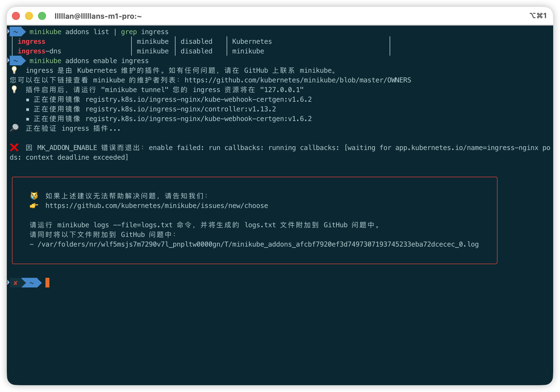Click the red highlighted ingress-dns text
This screenshot has width=560, height=392.
click(x=32, y=51)
